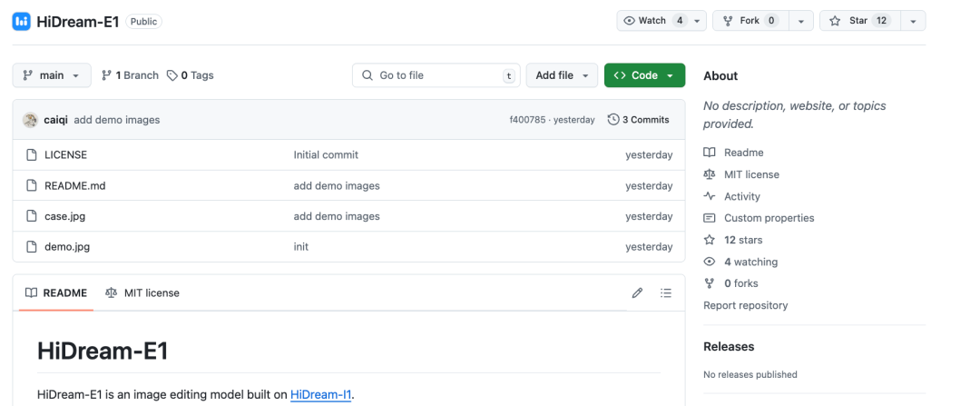View the 0 forks link
This screenshot has height=406, width=980.
pos(741,283)
